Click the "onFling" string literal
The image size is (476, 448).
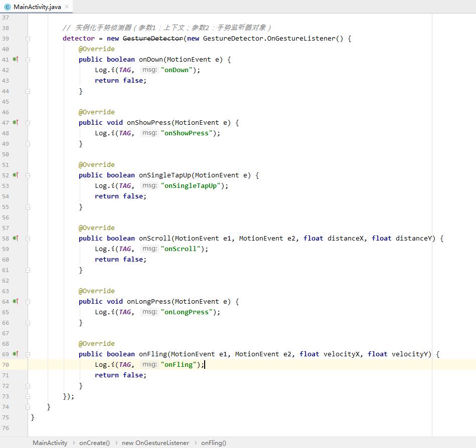[179, 365]
